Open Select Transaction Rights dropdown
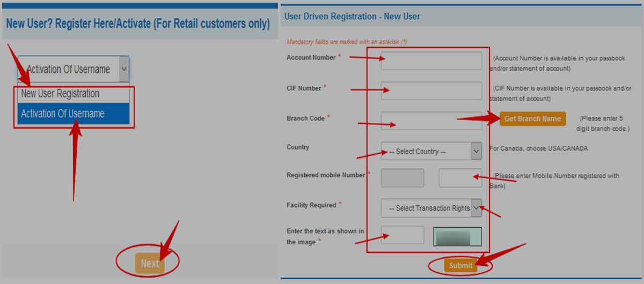Viewport: 644px width, 284px height. pos(431,208)
